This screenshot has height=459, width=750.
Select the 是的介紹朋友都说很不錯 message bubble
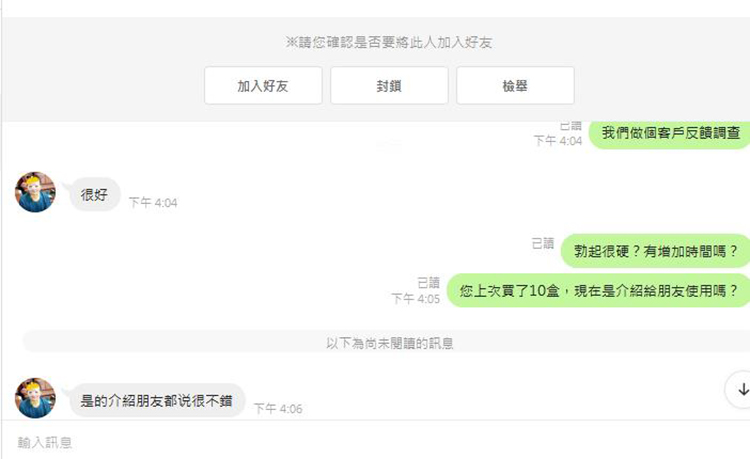click(x=157, y=400)
